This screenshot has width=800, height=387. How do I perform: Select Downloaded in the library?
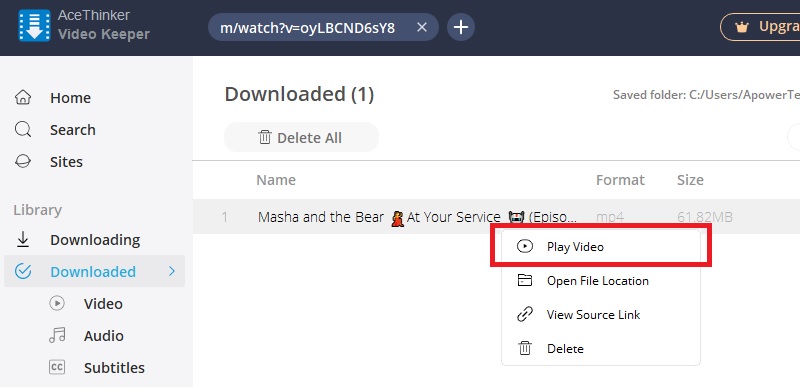[x=94, y=271]
